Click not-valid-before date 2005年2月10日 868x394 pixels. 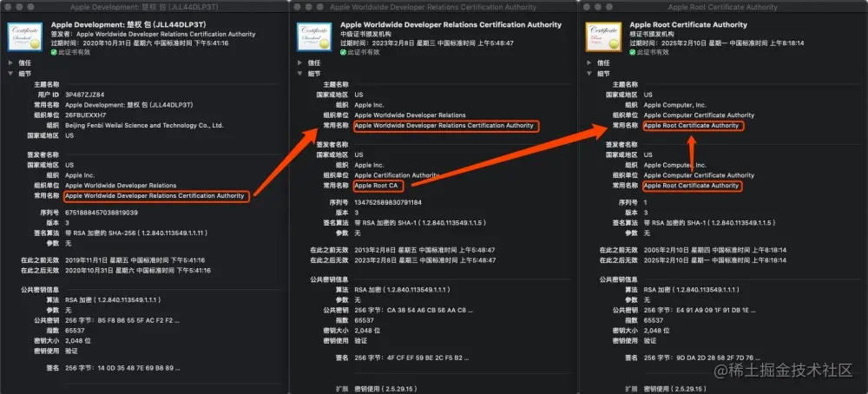pos(715,250)
